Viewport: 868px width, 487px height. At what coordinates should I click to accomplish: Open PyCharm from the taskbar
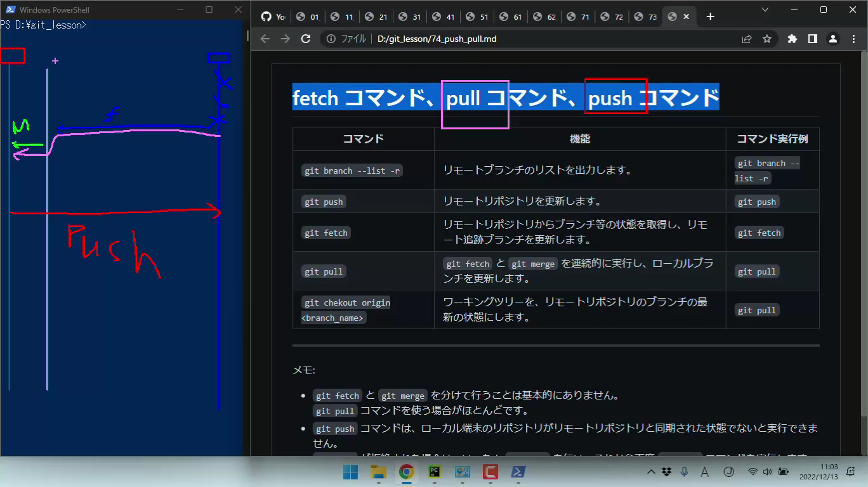pos(435,472)
